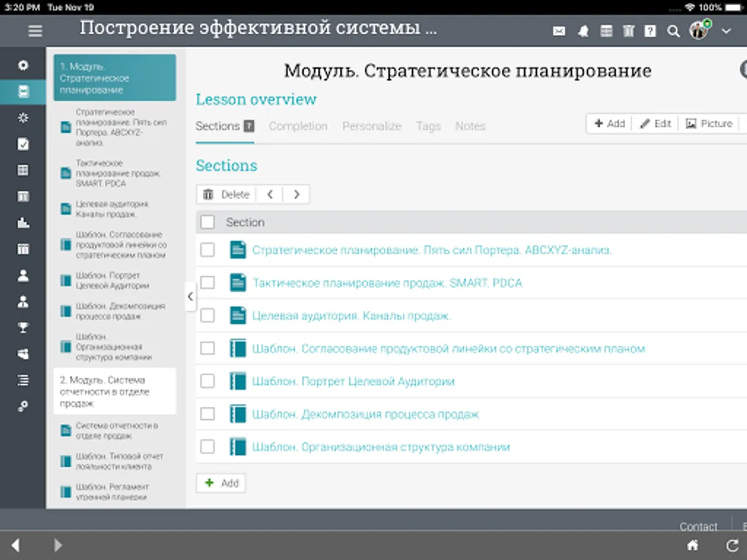
Task: Open the user profile avatar
Action: (699, 30)
